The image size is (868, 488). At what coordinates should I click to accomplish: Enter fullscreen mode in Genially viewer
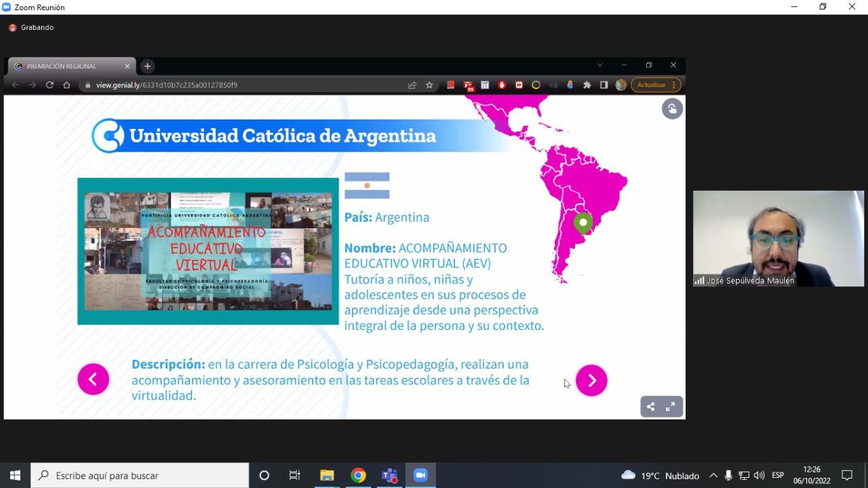click(671, 407)
